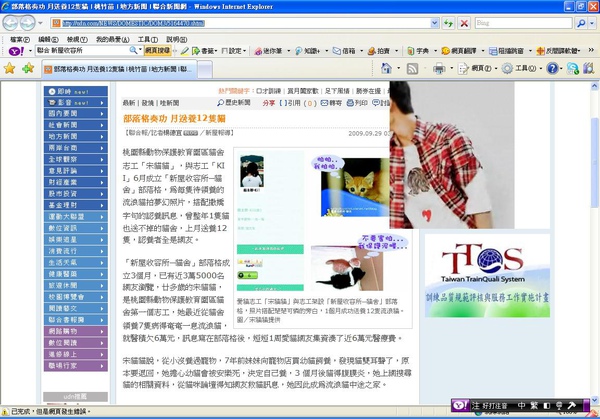Open the 地方新聞 sidebar category
600x419 pixels.
tap(75, 136)
